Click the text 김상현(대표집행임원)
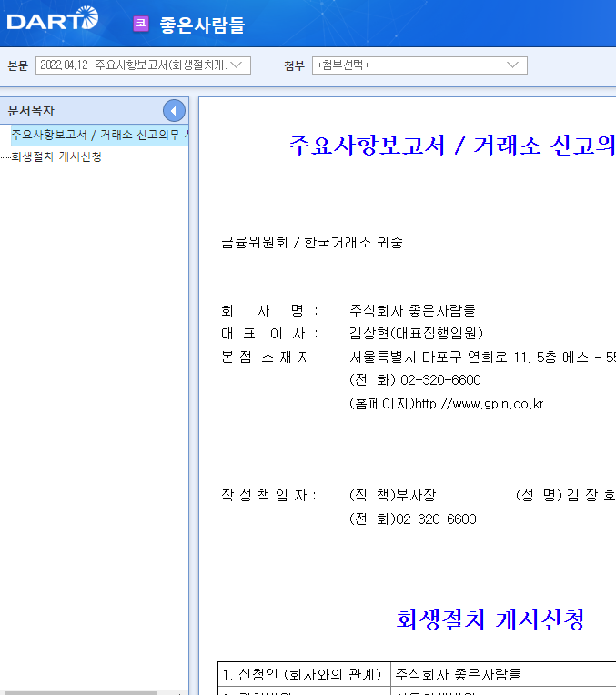Image resolution: width=616 pixels, height=695 pixels. (x=417, y=333)
